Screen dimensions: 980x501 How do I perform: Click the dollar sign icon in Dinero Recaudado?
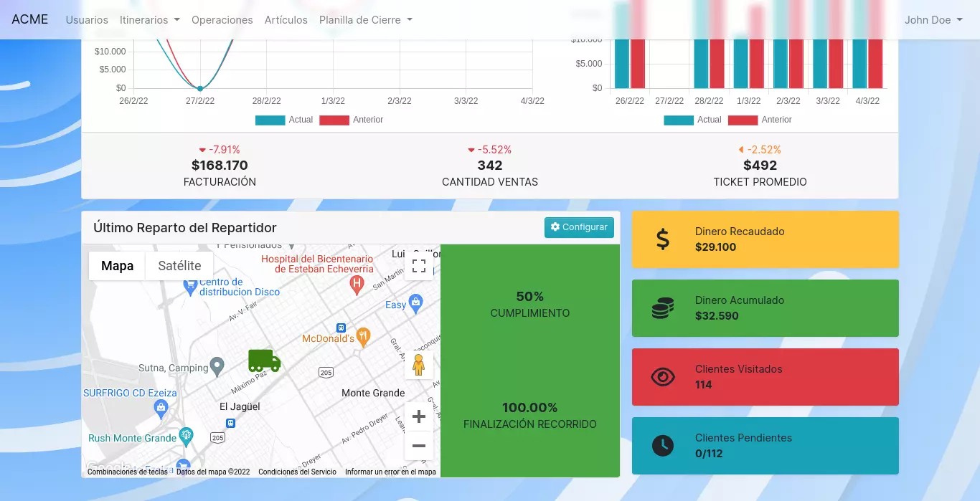663,239
